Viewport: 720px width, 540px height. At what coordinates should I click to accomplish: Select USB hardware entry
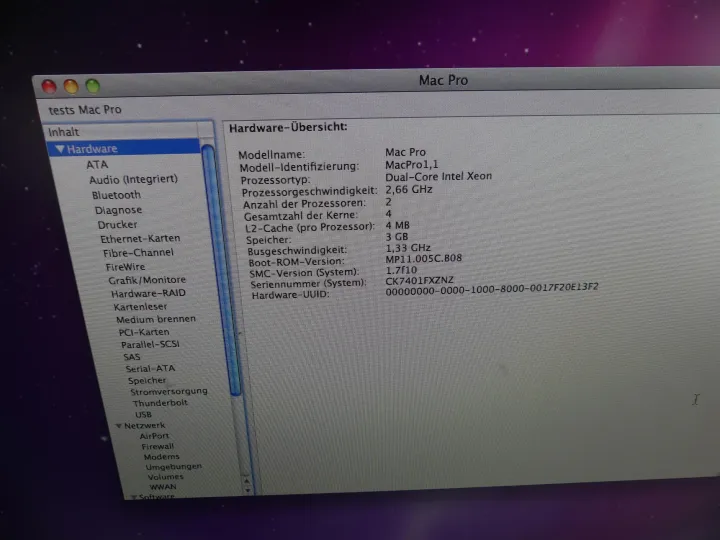(143, 414)
